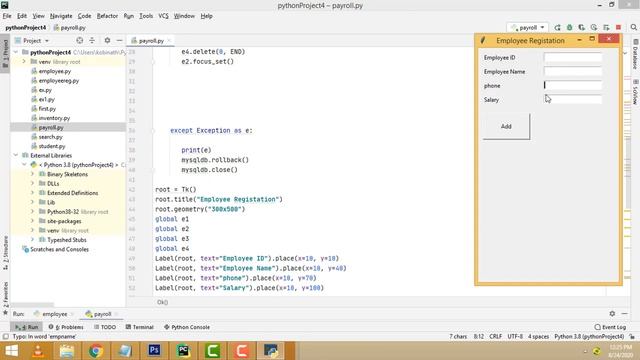Open first.py in the project tree
The width and height of the screenshot is (640, 360).
(x=47, y=109)
